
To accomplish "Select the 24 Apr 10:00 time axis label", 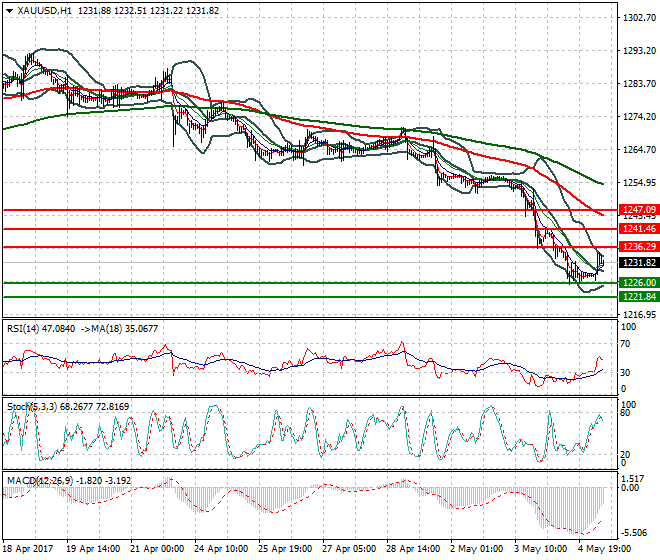I will (221, 549).
